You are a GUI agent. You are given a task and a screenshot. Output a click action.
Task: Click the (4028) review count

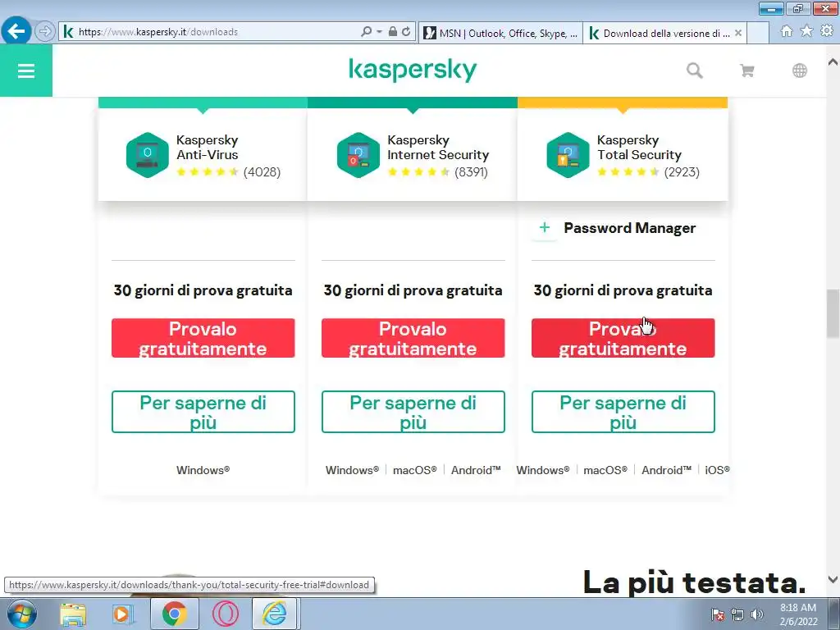(x=262, y=172)
